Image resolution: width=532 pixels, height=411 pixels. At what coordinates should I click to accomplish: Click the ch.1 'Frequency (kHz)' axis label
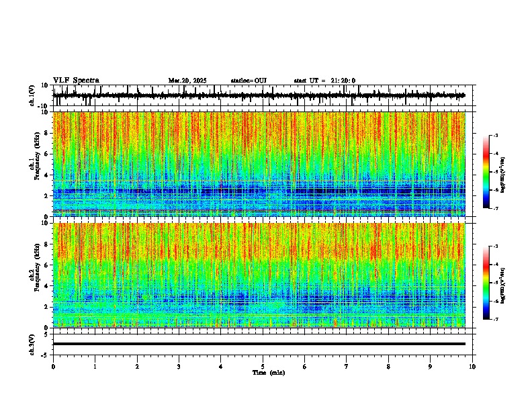36,156
